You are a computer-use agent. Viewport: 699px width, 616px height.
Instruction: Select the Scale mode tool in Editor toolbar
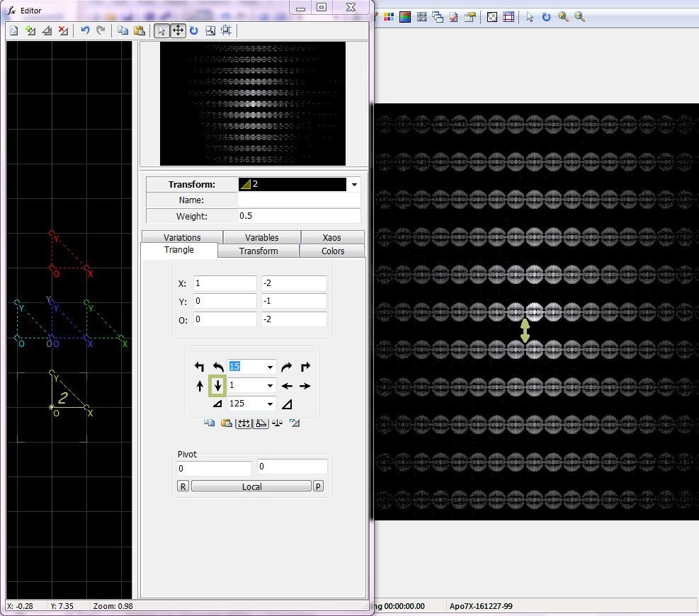[x=210, y=30]
